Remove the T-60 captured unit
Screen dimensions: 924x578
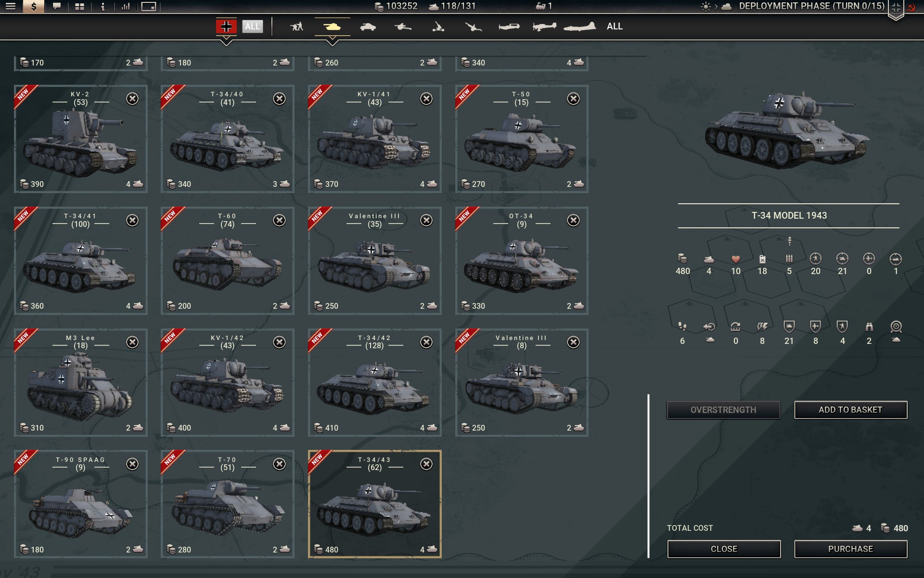pyautogui.click(x=279, y=221)
